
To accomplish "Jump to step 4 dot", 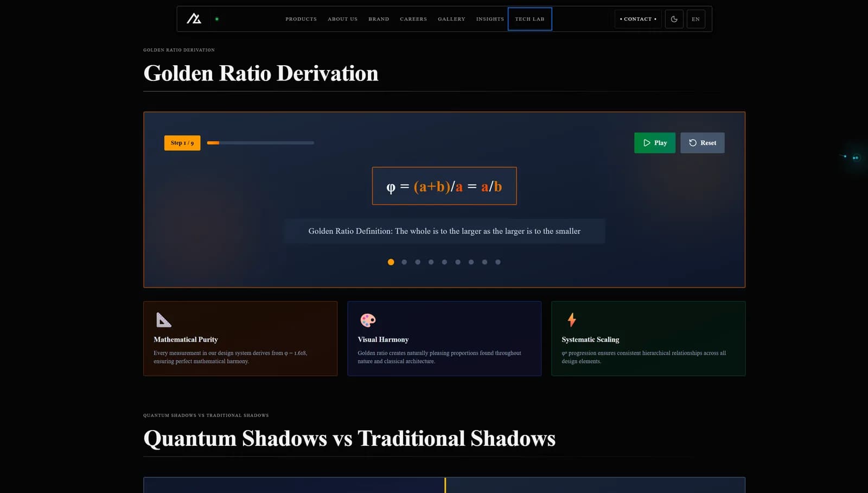I will pos(431,262).
